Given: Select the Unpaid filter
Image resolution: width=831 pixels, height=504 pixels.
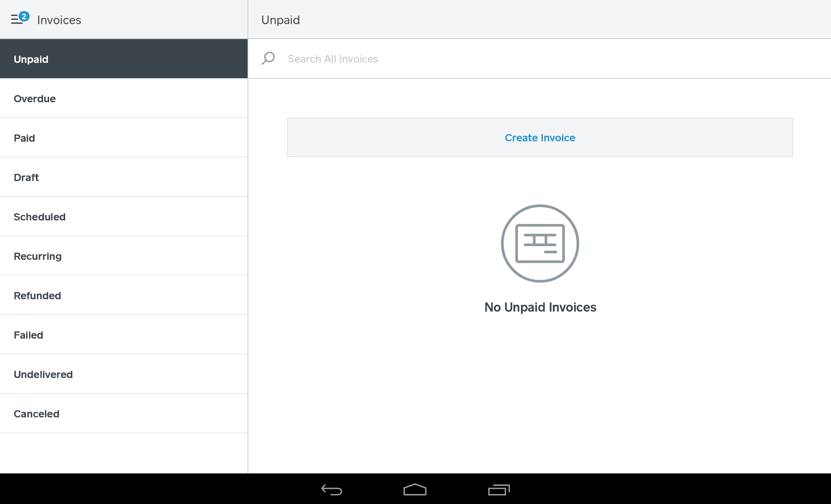Looking at the screenshot, I should pyautogui.click(x=123, y=59).
